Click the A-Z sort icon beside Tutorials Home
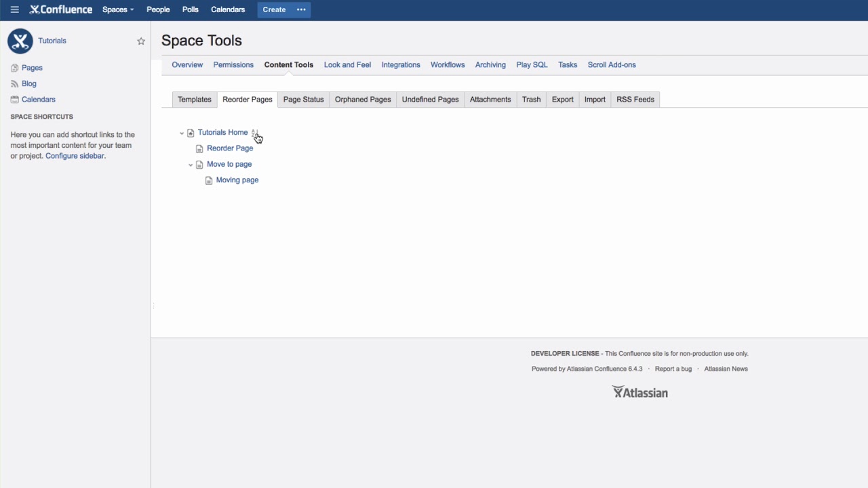 point(255,133)
